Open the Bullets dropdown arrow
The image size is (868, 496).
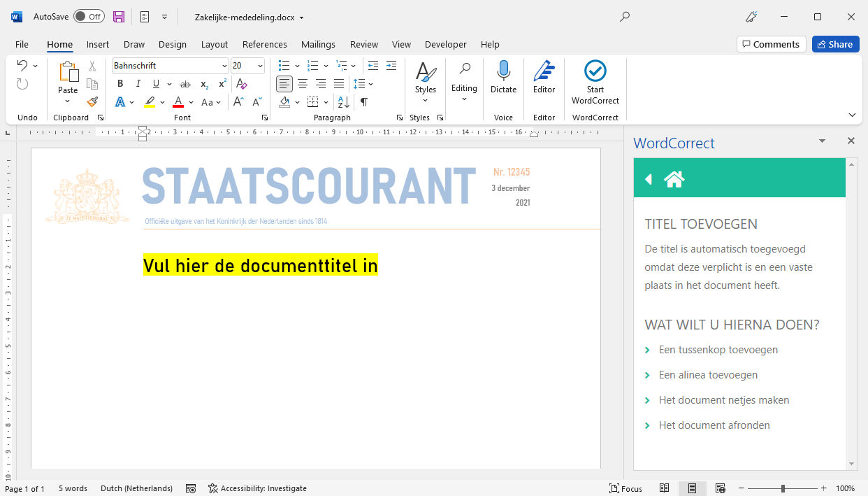pos(297,66)
